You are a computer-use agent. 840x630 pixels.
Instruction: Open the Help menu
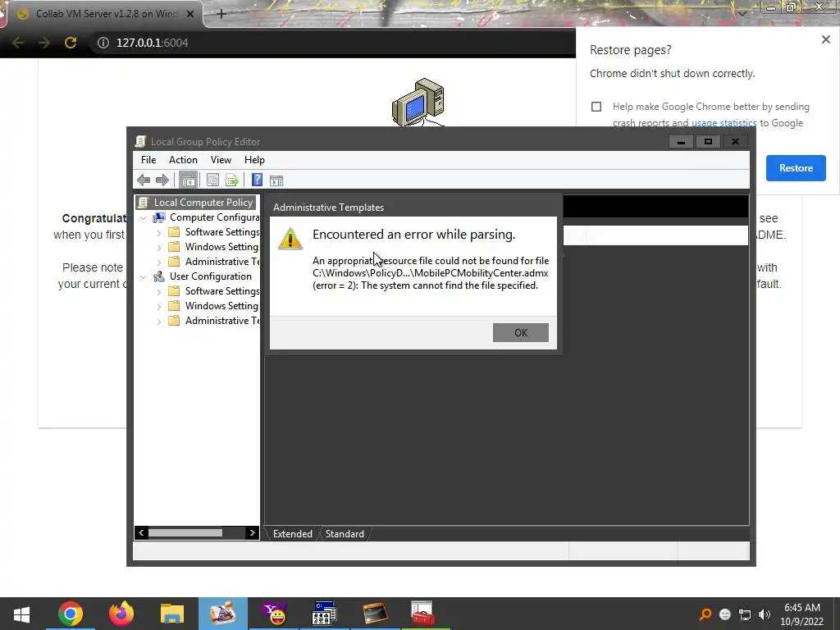click(x=254, y=160)
